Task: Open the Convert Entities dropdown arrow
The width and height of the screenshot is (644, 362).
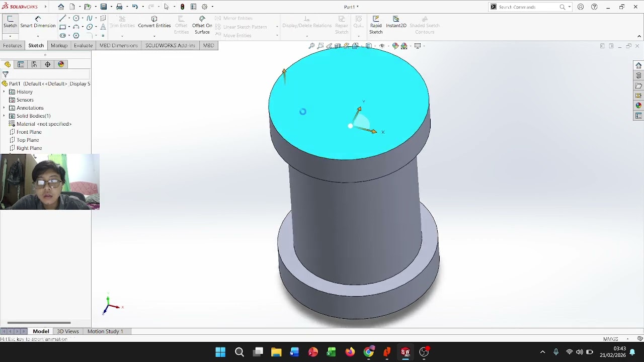Action: (x=154, y=36)
